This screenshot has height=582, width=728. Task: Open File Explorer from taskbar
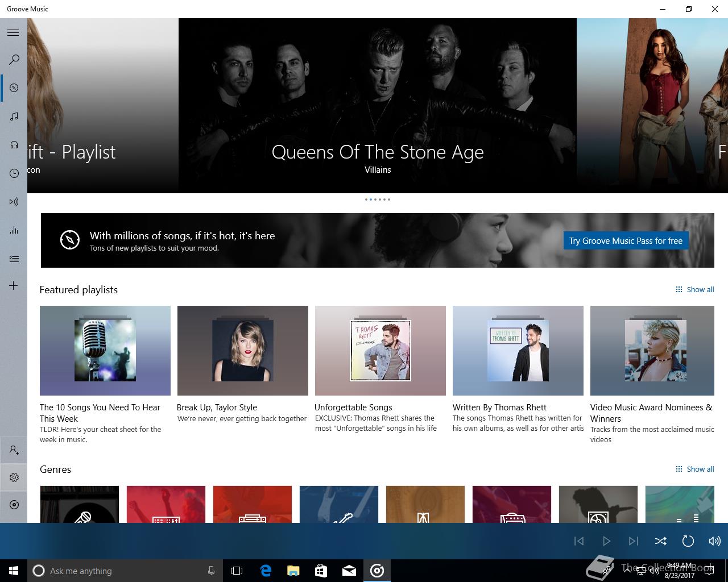click(293, 571)
